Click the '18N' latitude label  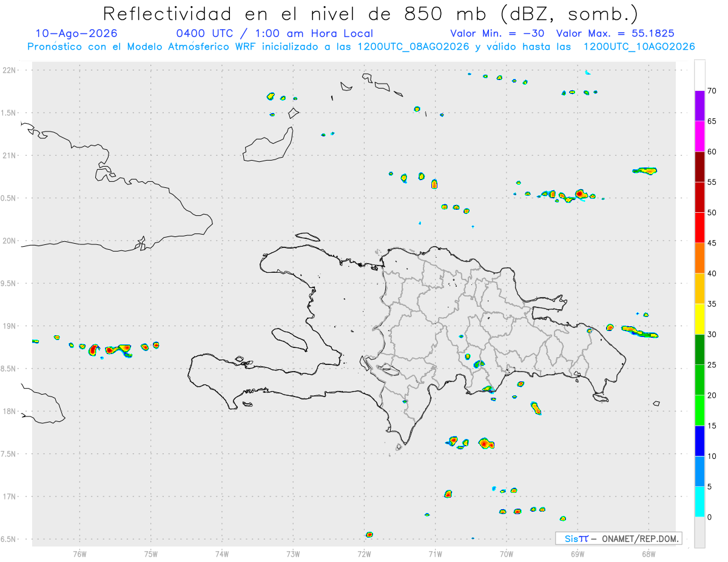point(10,411)
